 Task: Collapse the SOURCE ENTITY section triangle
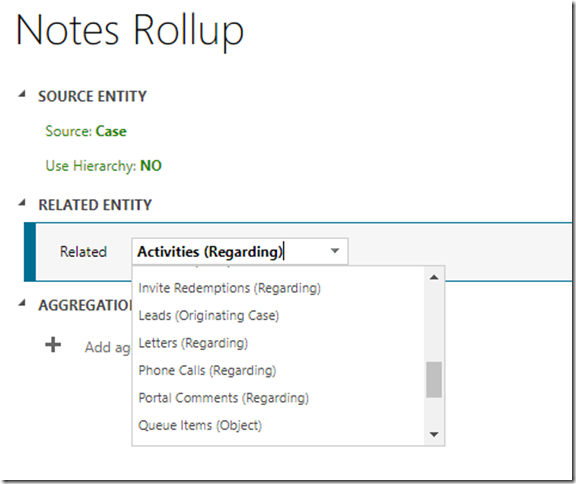[22, 94]
